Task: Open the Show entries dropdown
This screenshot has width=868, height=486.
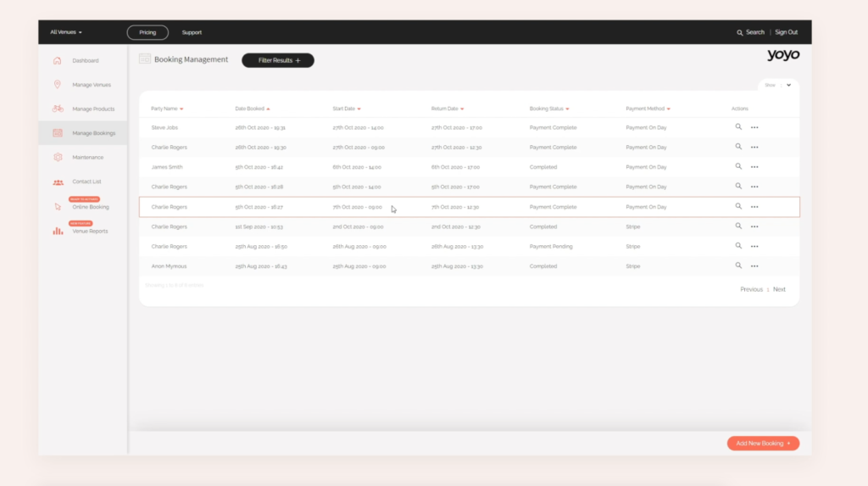Action: [x=787, y=85]
